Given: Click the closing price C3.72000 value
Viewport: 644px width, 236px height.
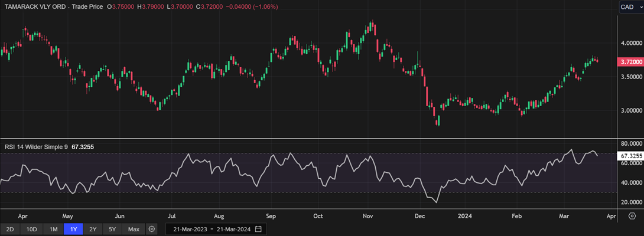Looking at the screenshot, I should (x=210, y=7).
